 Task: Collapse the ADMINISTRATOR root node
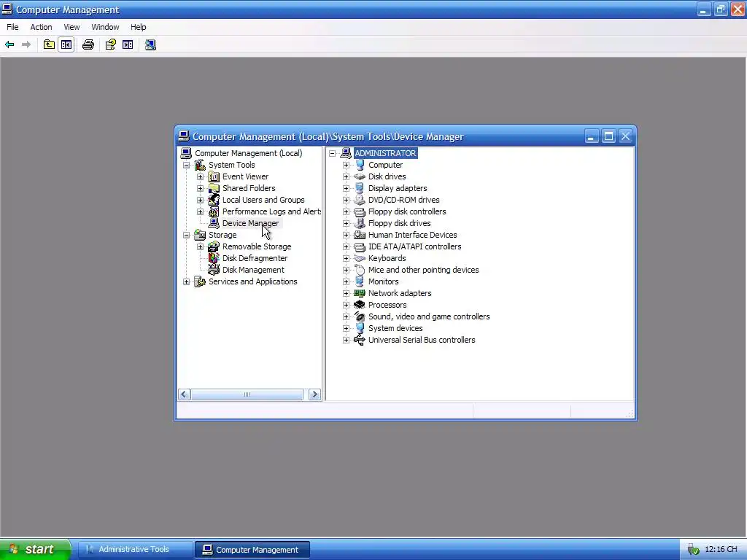[333, 153]
